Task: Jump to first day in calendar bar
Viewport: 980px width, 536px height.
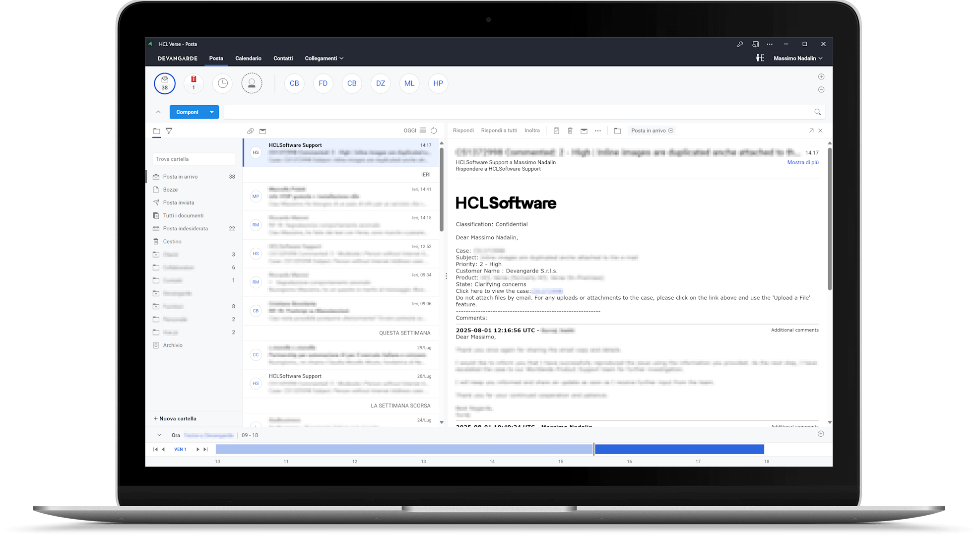Action: point(155,450)
